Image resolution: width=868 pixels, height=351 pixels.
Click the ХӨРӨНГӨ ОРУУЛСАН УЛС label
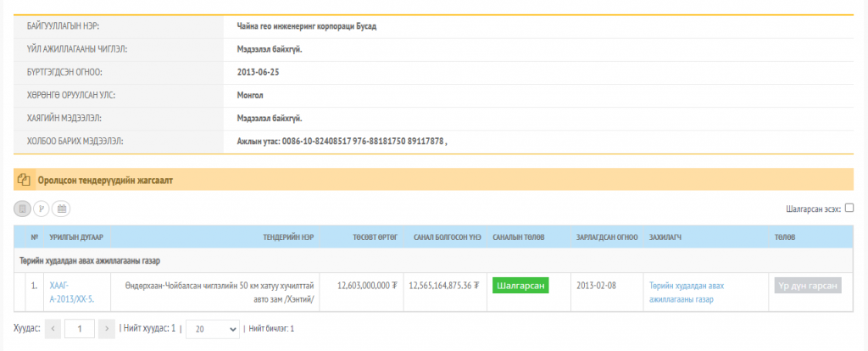click(x=71, y=95)
